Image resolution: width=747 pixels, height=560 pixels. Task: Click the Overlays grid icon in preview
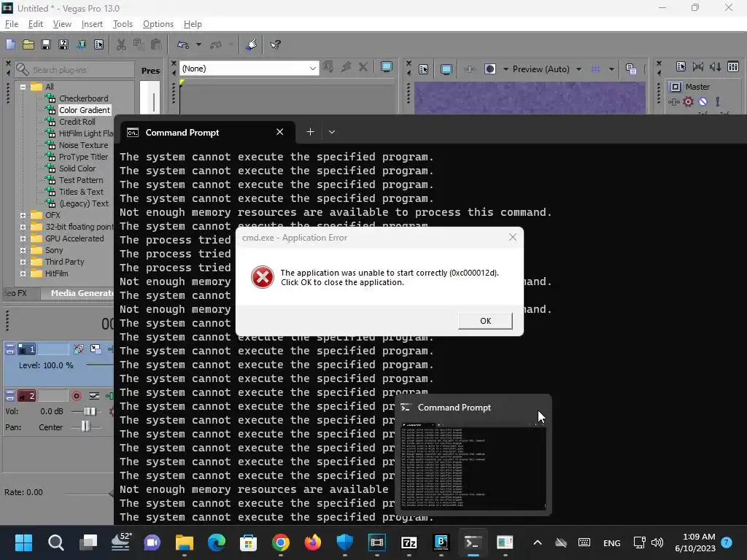tap(595, 69)
